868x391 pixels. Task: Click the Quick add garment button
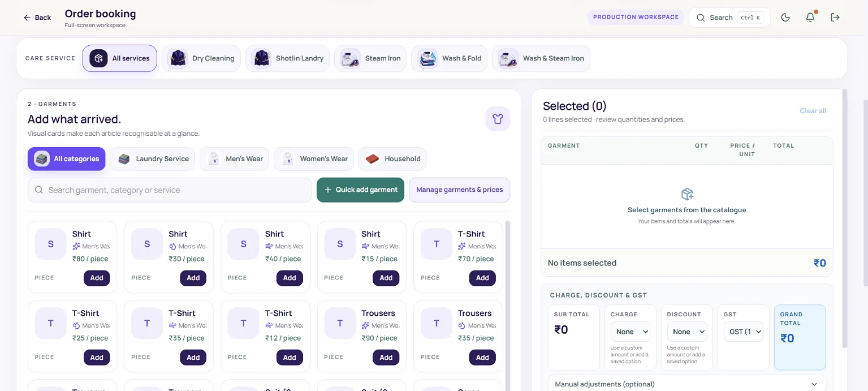tap(361, 190)
